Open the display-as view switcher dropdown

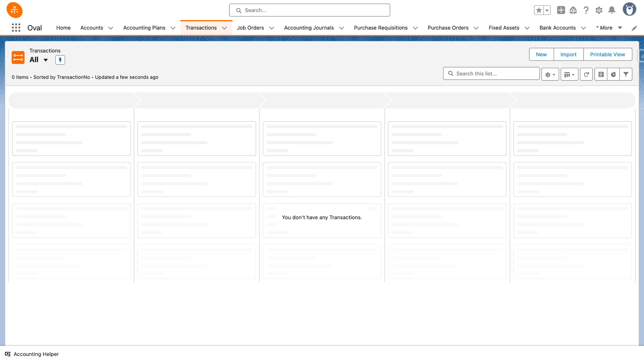click(569, 74)
